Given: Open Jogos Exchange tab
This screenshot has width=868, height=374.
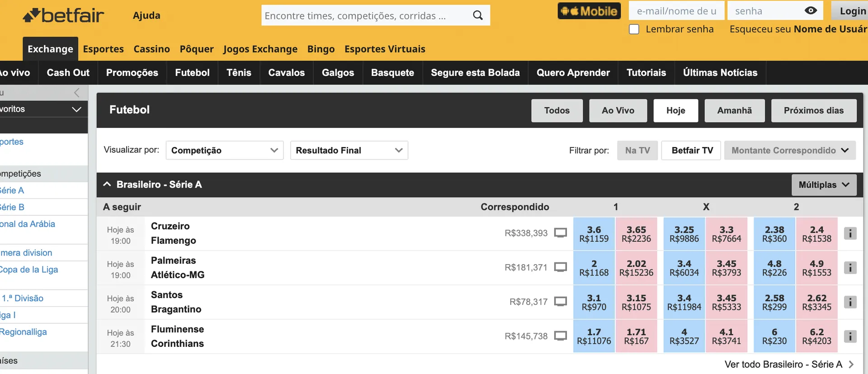Looking at the screenshot, I should (x=260, y=49).
